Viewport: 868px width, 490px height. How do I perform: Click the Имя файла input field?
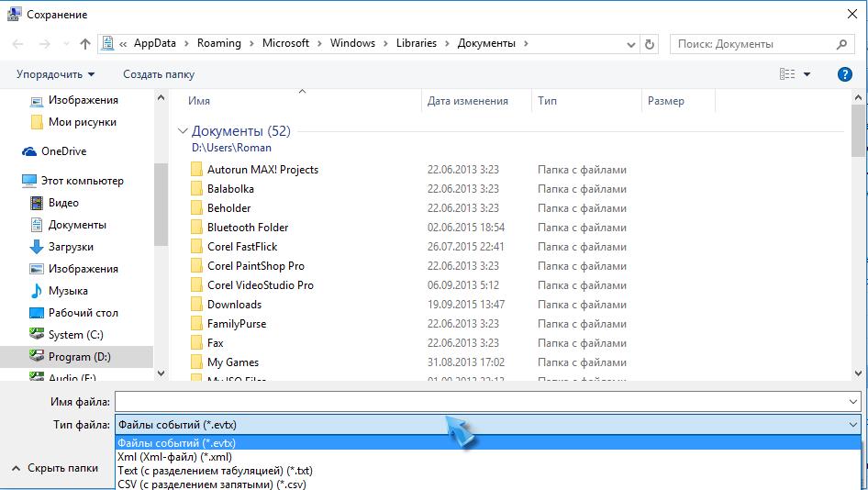point(482,402)
